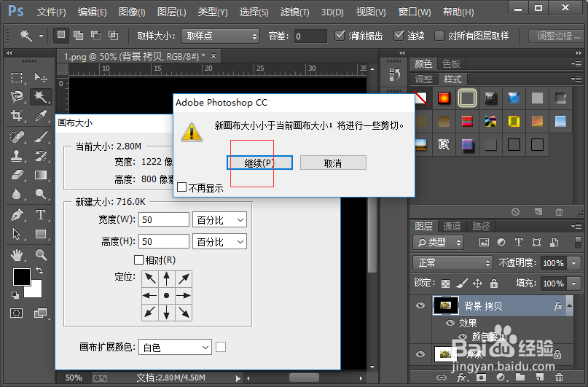Screen dimensions: 588x387
Task: Open the 类型 layer filter dropdown
Action: (439, 242)
